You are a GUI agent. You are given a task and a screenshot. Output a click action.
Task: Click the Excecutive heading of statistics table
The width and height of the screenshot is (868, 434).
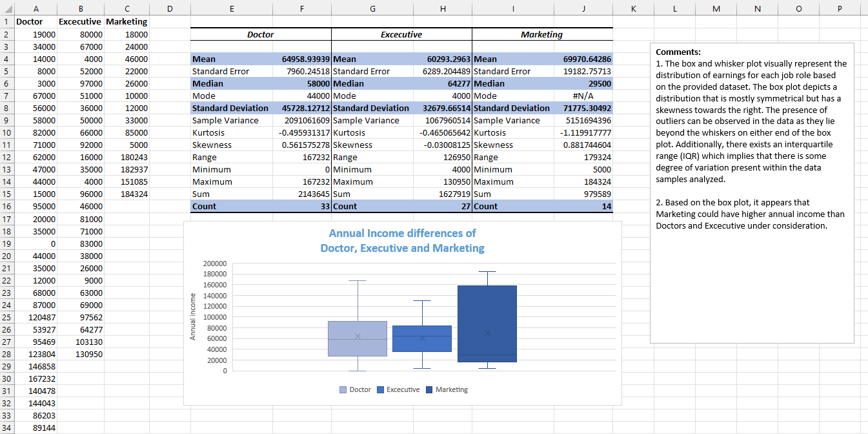401,34
